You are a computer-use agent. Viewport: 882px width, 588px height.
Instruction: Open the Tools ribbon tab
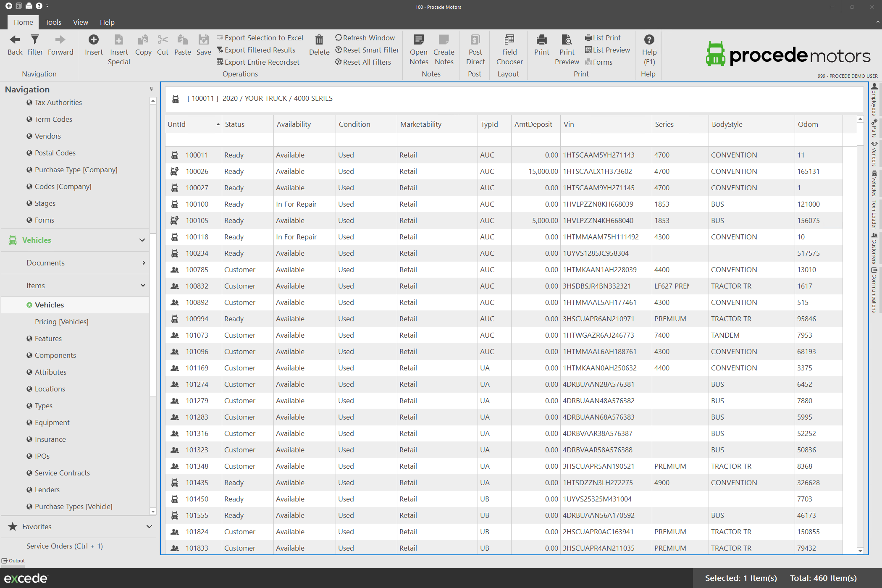coord(53,22)
